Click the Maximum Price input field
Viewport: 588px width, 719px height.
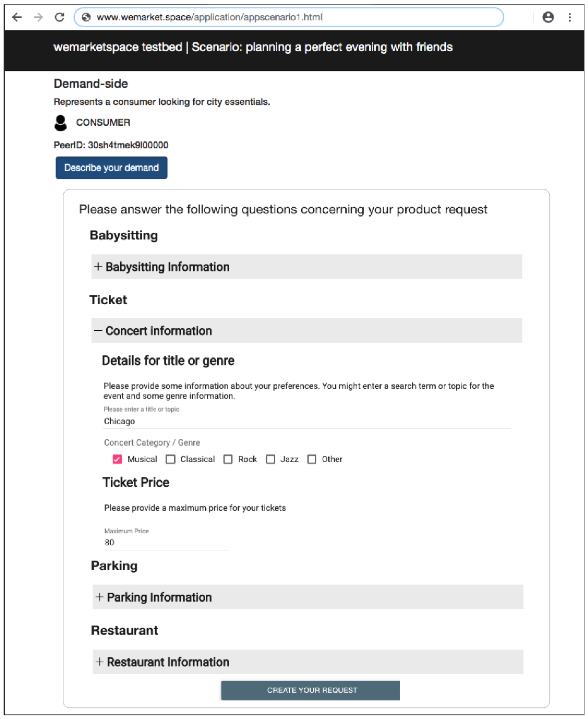click(165, 543)
